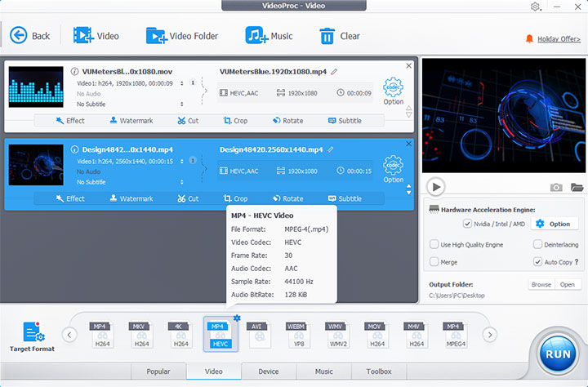The height and width of the screenshot is (387, 588).
Task: Expand subtitle selector of VUMetersBl mov
Action: pos(182,104)
